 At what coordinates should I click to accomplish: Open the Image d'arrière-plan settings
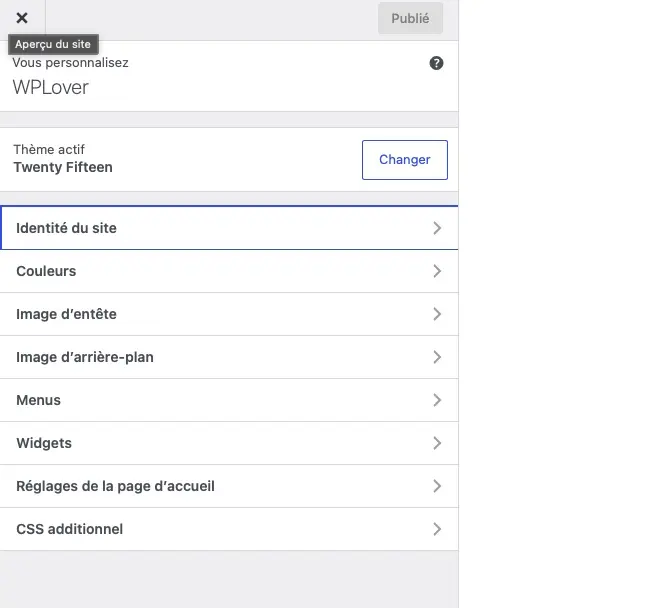click(229, 357)
